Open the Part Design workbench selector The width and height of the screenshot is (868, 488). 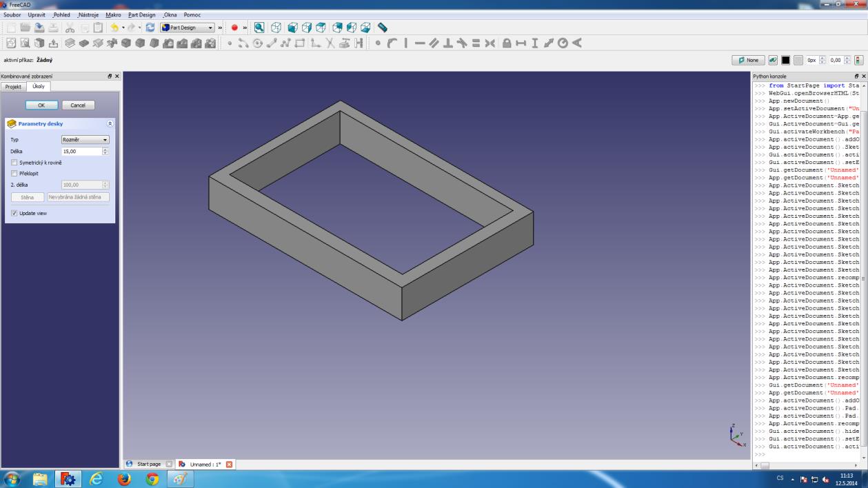point(188,28)
